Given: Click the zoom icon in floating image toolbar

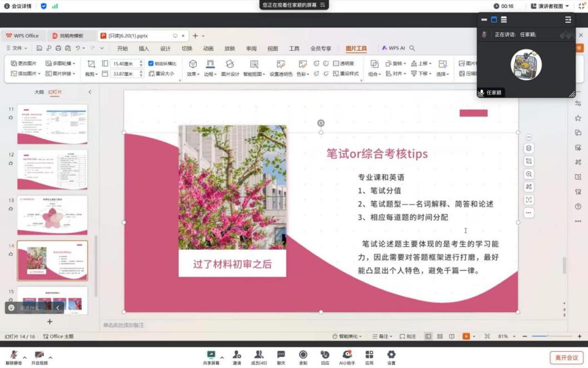Looking at the screenshot, I should (528, 174).
